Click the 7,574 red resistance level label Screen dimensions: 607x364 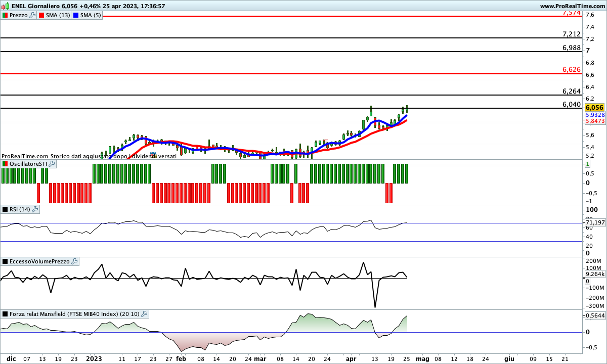pos(571,13)
